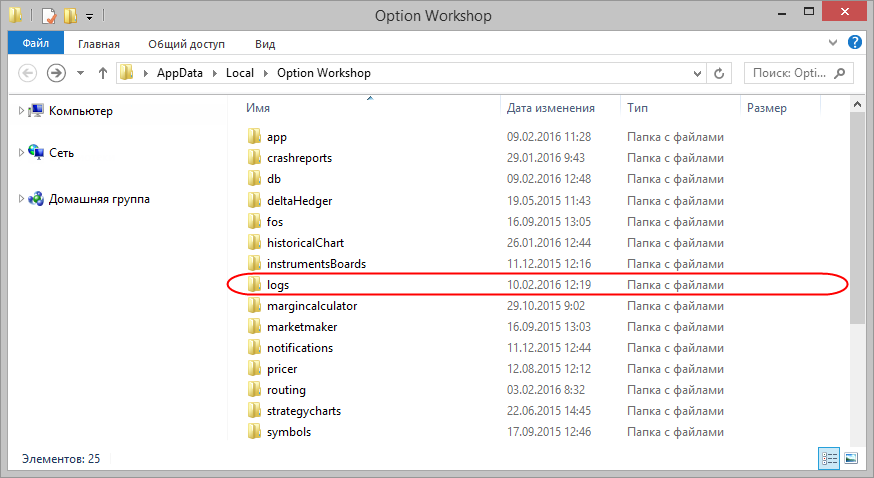Click the search magnifier icon

point(839,73)
